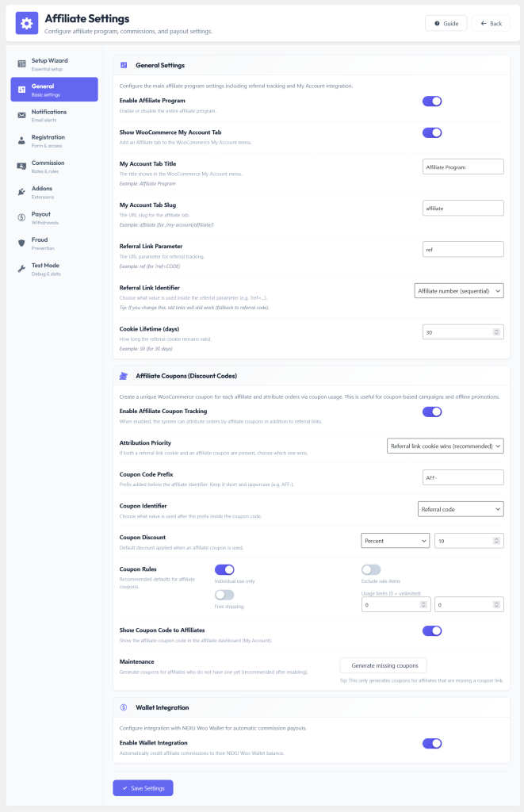Image resolution: width=524 pixels, height=812 pixels.
Task: Open the Addons plug icon
Action: click(x=21, y=192)
